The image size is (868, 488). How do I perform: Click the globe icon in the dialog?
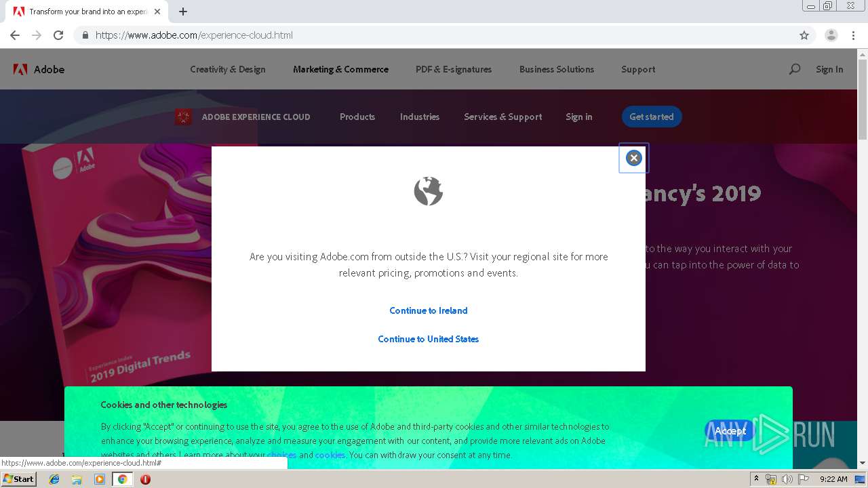(429, 191)
